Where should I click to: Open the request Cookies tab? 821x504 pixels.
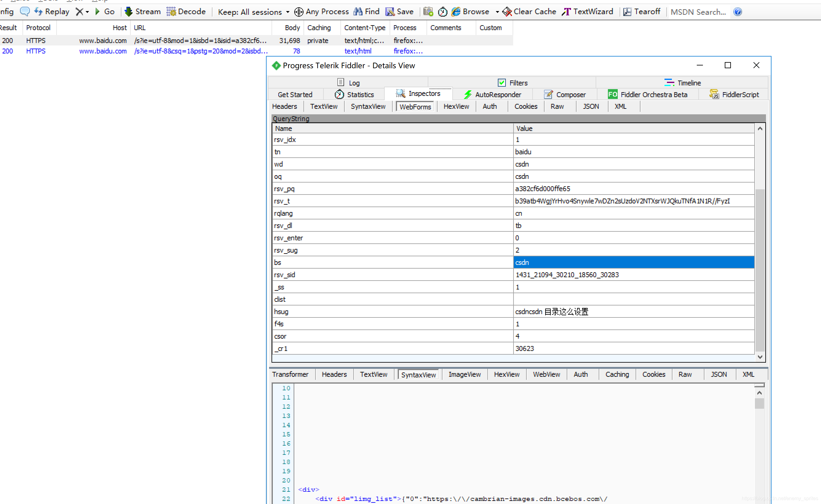(x=526, y=106)
